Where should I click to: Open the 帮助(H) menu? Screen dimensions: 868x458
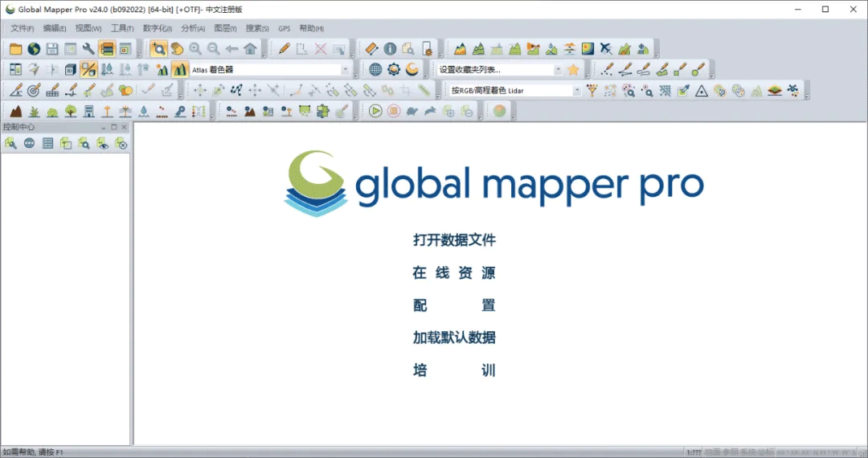pyautogui.click(x=312, y=28)
